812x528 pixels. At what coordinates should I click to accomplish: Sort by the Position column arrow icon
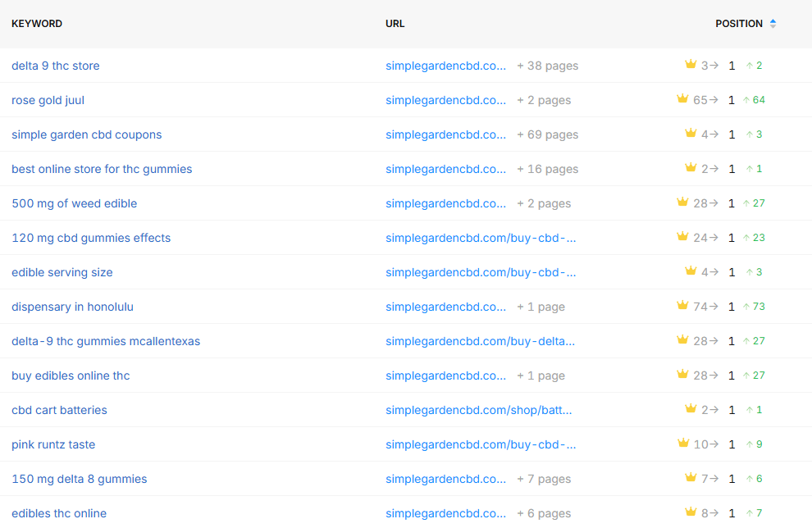coord(773,23)
